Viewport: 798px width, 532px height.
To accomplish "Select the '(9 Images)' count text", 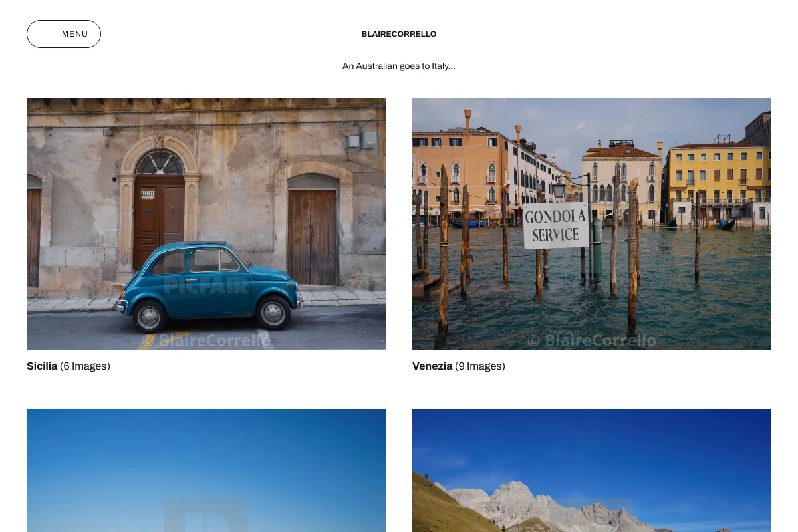I will click(x=480, y=366).
